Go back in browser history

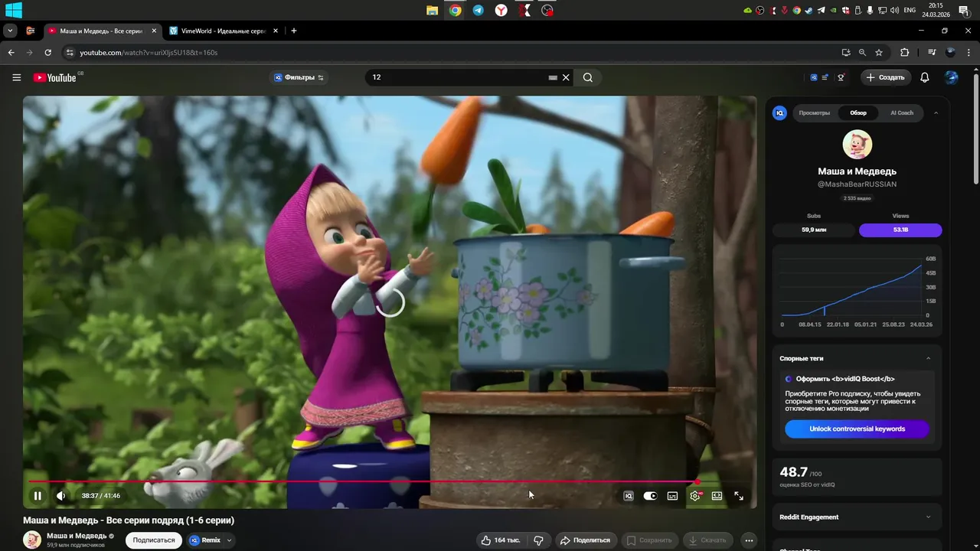[11, 53]
